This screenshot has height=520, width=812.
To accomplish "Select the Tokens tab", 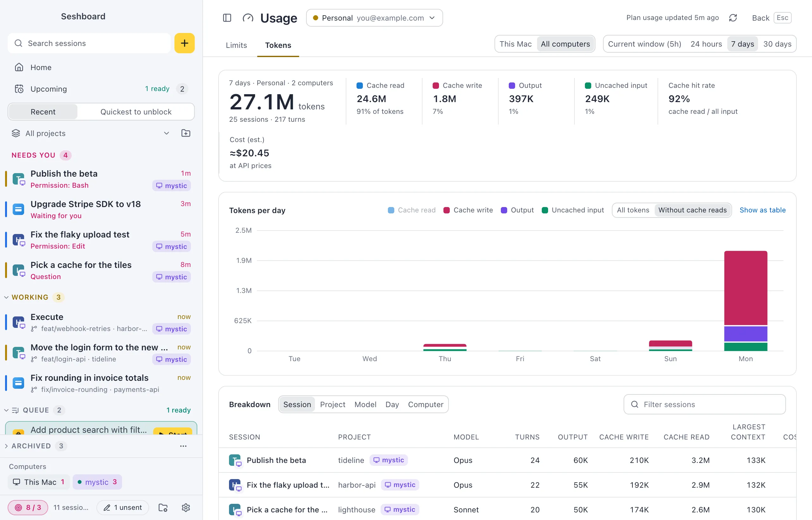I will tap(278, 45).
